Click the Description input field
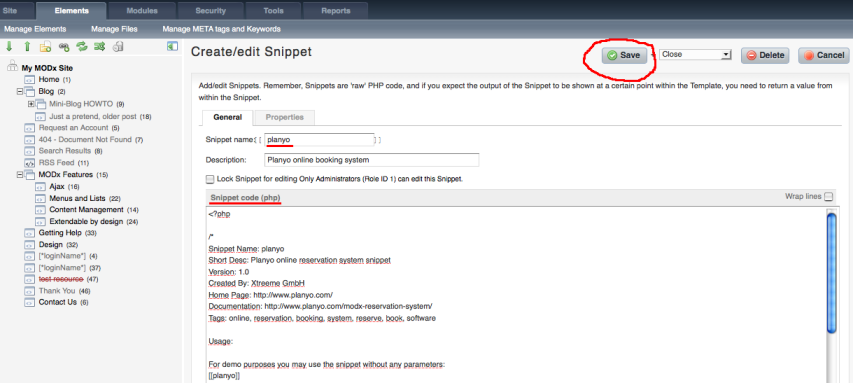This screenshot has height=383, width=853. coord(372,160)
